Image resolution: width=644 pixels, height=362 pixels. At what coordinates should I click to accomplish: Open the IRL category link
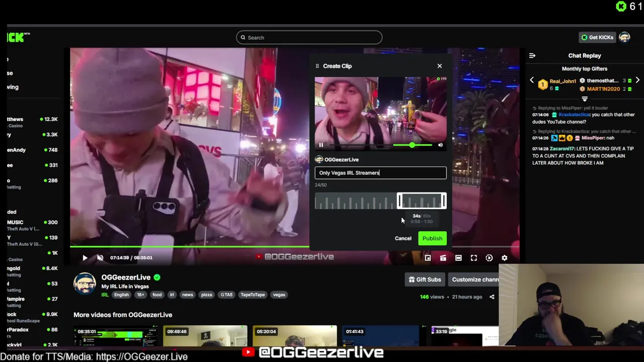pyautogui.click(x=105, y=295)
